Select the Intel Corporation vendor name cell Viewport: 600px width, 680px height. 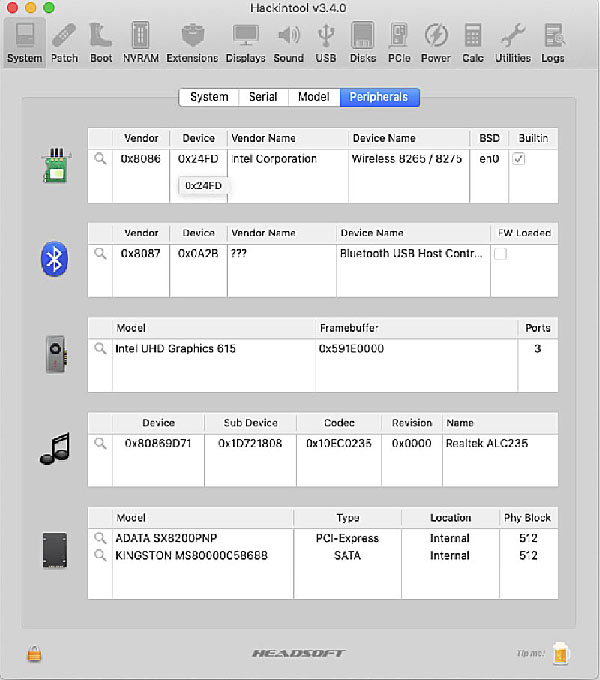[274, 159]
